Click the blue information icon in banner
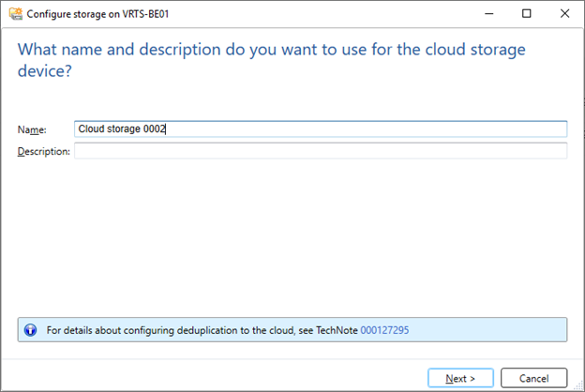The image size is (585, 392). click(30, 330)
